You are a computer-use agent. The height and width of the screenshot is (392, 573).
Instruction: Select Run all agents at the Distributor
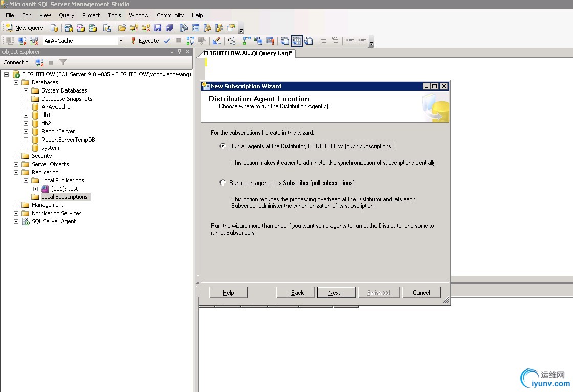(x=222, y=146)
